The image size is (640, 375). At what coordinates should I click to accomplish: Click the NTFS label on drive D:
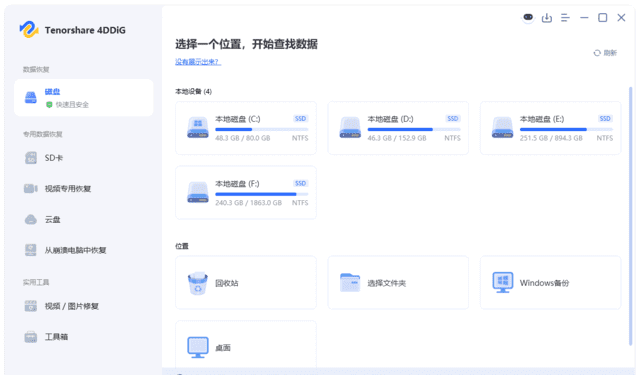(x=452, y=138)
